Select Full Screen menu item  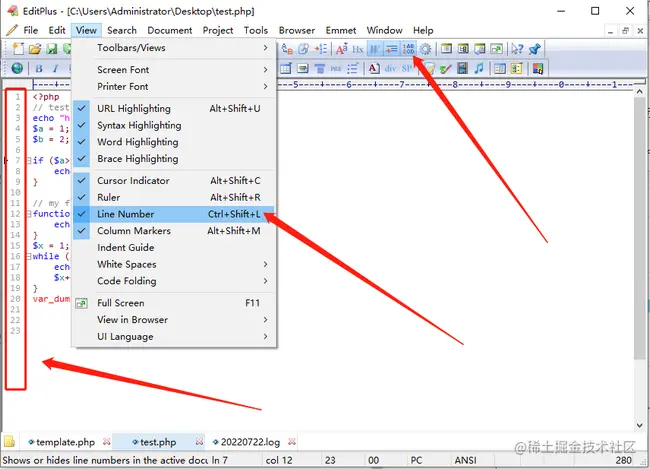[x=173, y=303]
